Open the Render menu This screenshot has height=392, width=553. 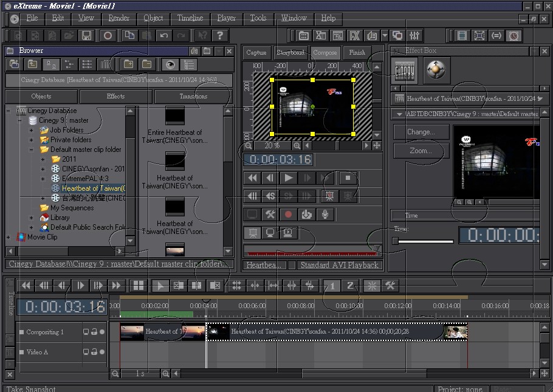point(119,18)
